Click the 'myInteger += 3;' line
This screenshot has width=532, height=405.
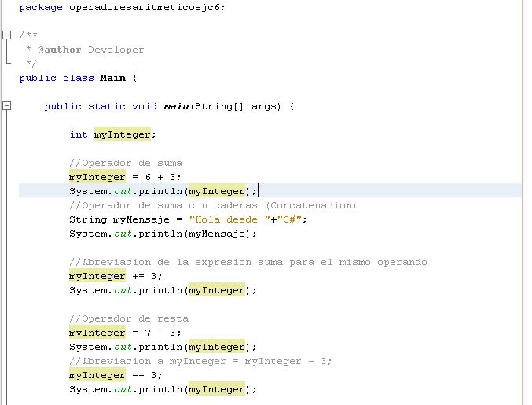click(x=116, y=276)
